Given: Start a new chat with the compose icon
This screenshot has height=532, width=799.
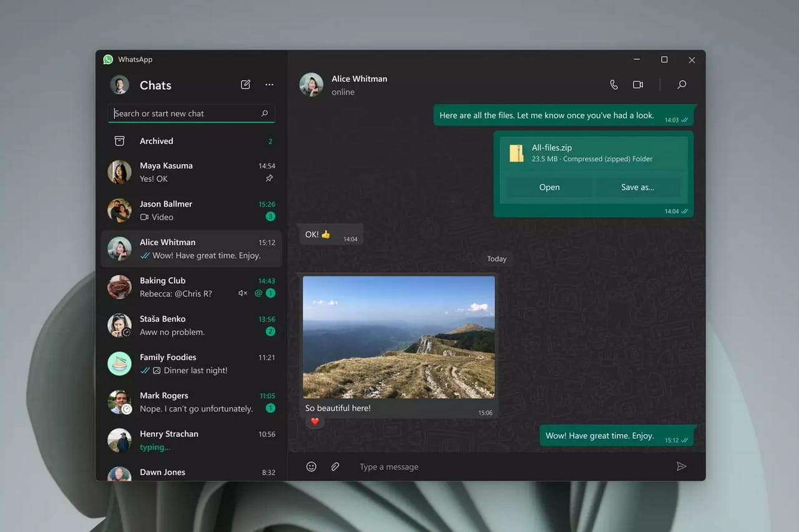Looking at the screenshot, I should tap(245, 84).
